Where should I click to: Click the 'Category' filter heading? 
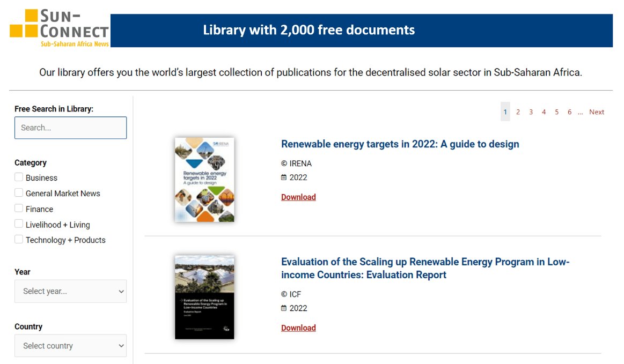pyautogui.click(x=31, y=163)
